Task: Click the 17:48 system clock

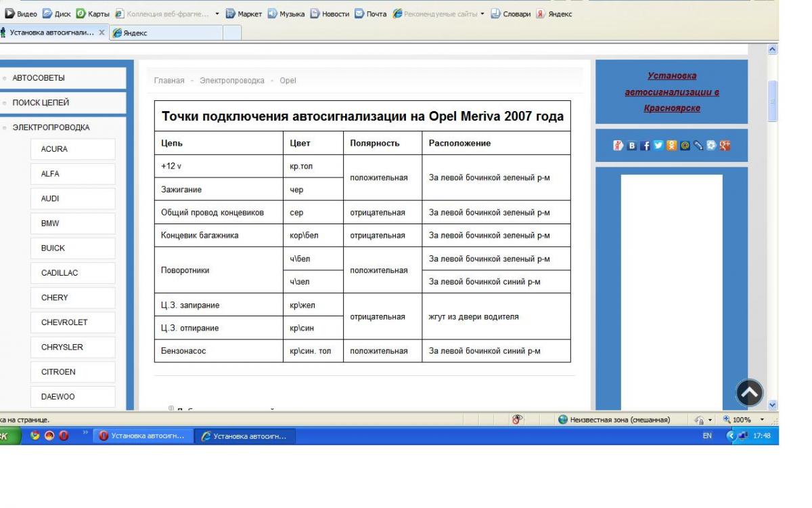Action: (761, 436)
